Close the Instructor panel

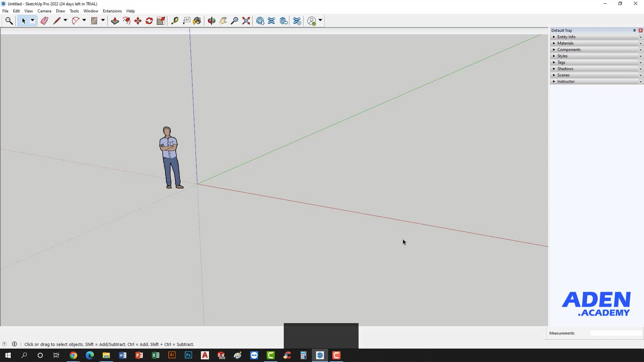pyautogui.click(x=641, y=81)
